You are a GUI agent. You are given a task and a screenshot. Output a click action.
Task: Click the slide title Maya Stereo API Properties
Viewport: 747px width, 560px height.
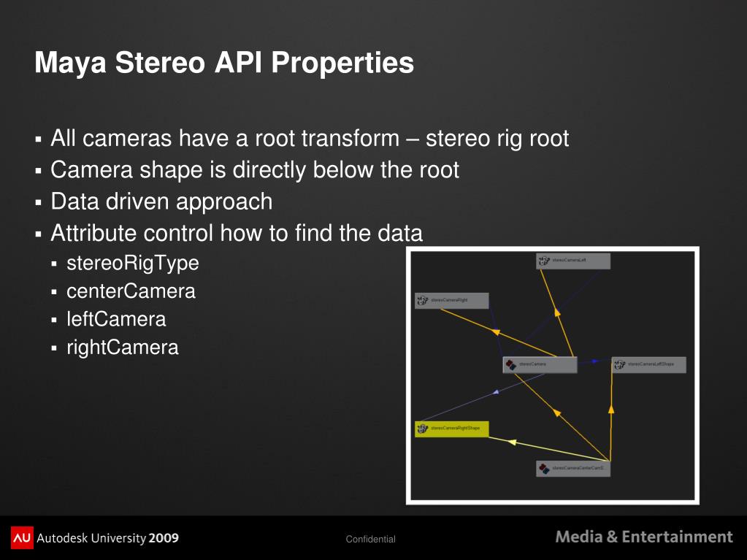pos(224,62)
